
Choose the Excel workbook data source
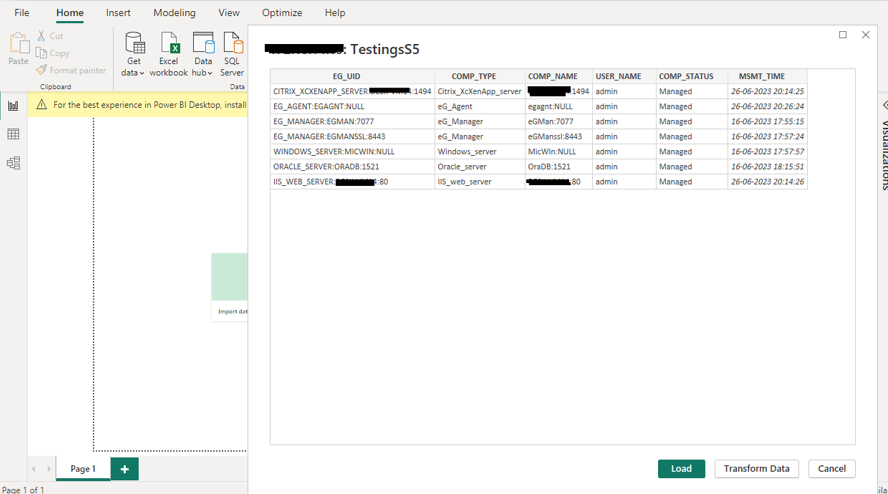pos(169,54)
